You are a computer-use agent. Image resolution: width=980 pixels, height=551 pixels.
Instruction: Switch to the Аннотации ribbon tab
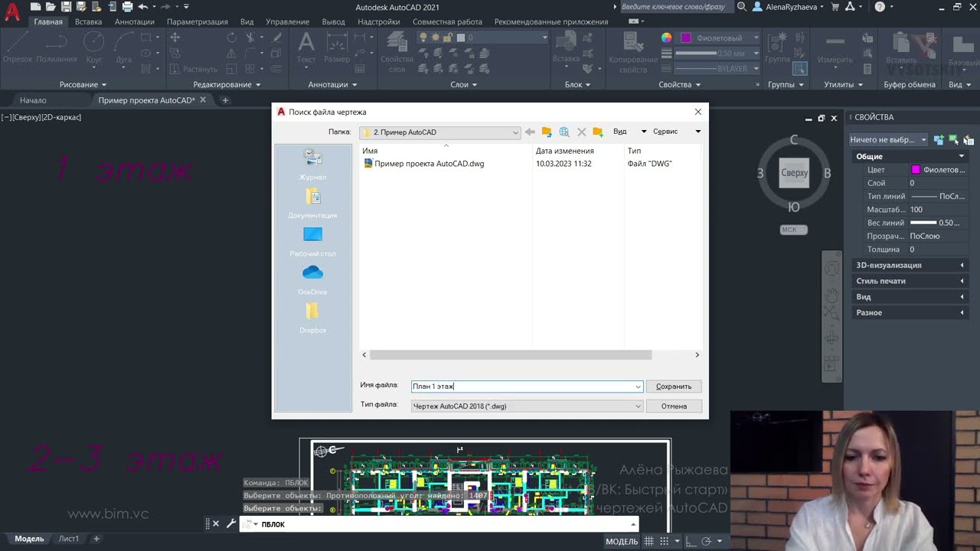135,21
